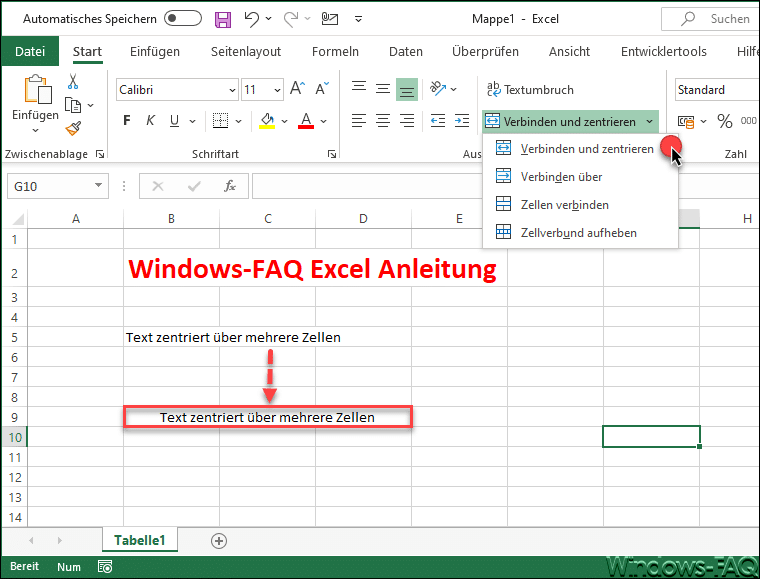Image resolution: width=760 pixels, height=579 pixels.
Task: Switch to the Daten tab
Action: (406, 51)
